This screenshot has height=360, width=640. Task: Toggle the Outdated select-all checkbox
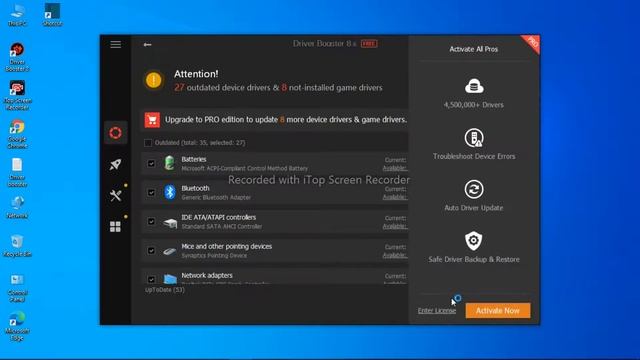point(148,143)
